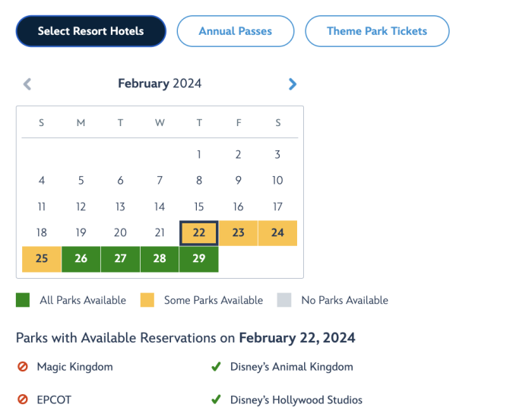Pick February 23 date
Image resolution: width=532 pixels, height=420 pixels.
pyautogui.click(x=239, y=233)
